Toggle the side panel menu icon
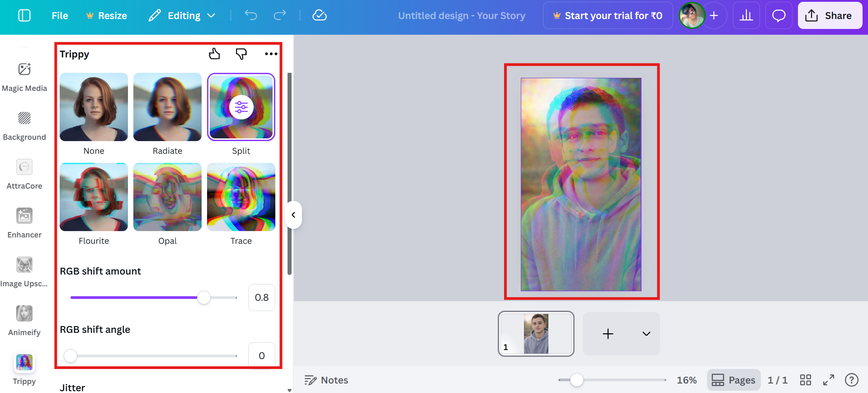Screen dimensions: 868x393 (24, 16)
